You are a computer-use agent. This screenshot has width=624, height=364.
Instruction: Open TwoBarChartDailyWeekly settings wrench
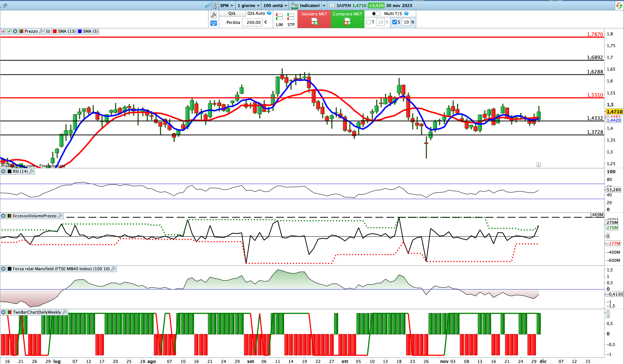click(64, 312)
